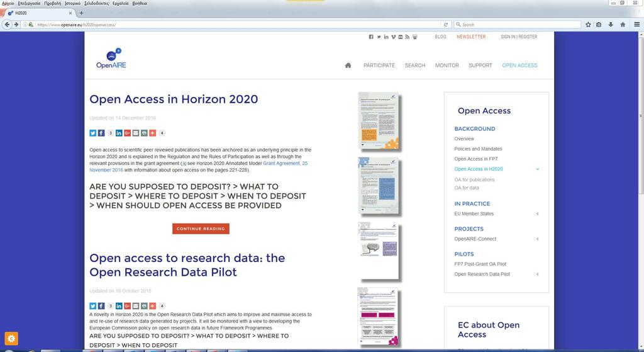Open the Σελιδοδείκτες browser menu
Viewport: 644px width, 352px height.
click(96, 3)
